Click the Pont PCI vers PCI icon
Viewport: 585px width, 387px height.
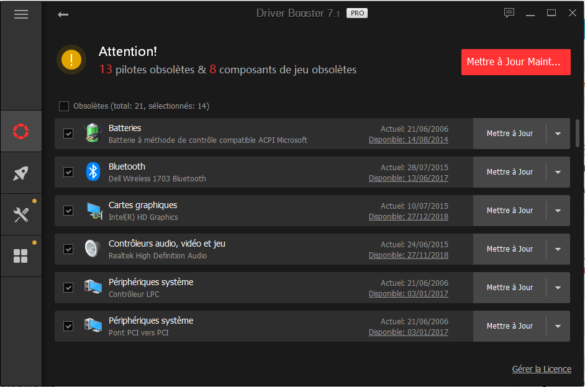[93, 325]
